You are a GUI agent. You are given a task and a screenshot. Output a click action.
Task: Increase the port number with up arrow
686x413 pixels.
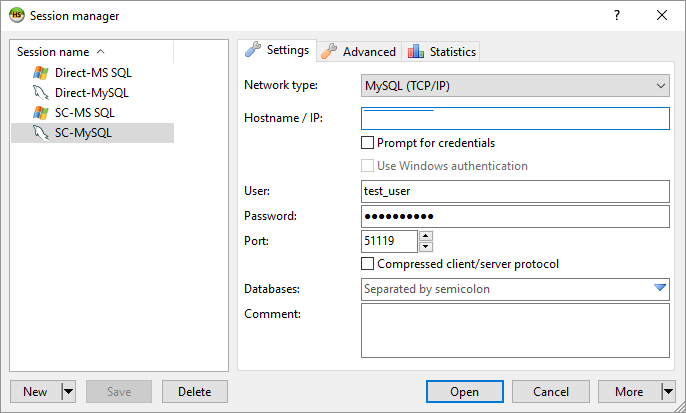click(426, 236)
